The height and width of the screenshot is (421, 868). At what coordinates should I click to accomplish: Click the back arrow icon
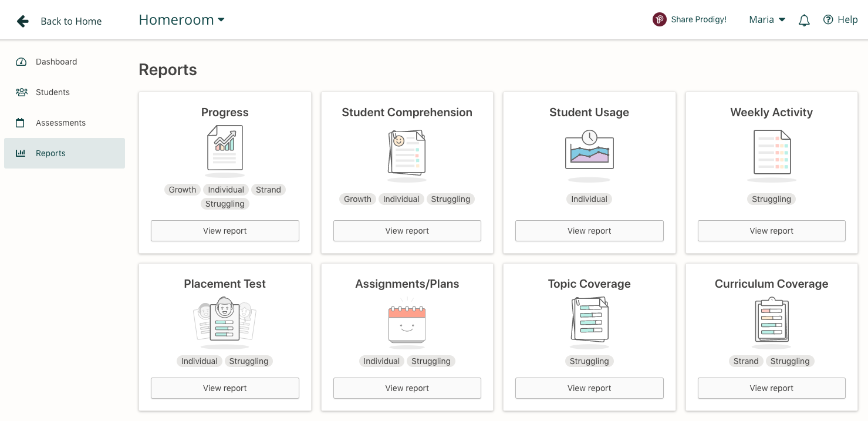click(x=22, y=21)
